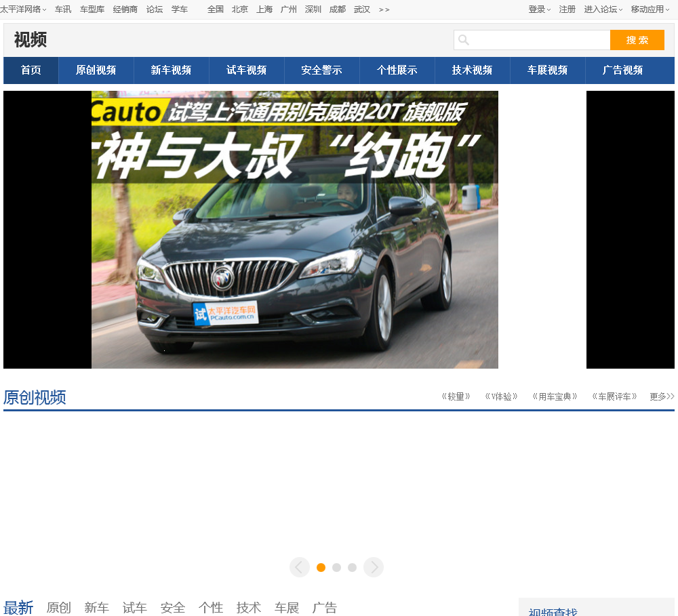
Task: Select 武汉 city link
Action: click(x=362, y=9)
